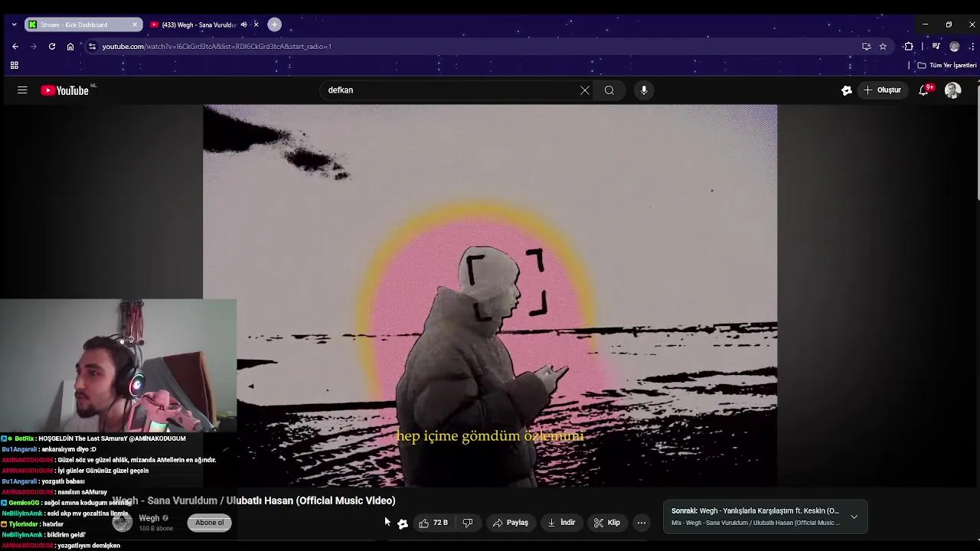
Task: Open the YouTube account avatar menu
Action: 952,90
